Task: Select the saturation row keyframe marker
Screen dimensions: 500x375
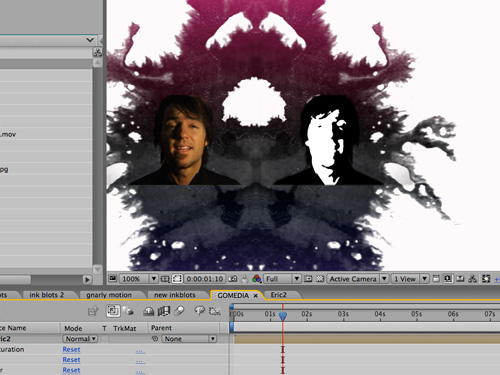Action: [x=283, y=349]
